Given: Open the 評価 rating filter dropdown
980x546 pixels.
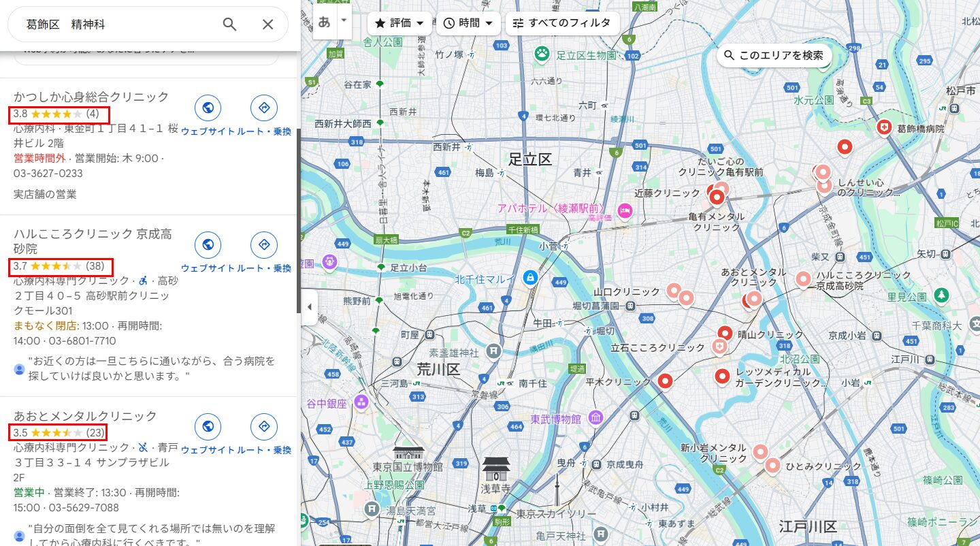Looking at the screenshot, I should pos(399,23).
